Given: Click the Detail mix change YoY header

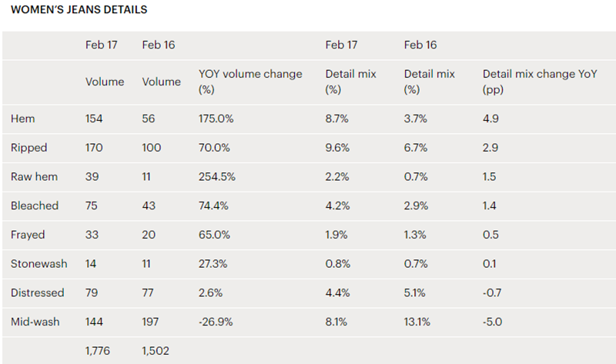Looking at the screenshot, I should point(540,82).
